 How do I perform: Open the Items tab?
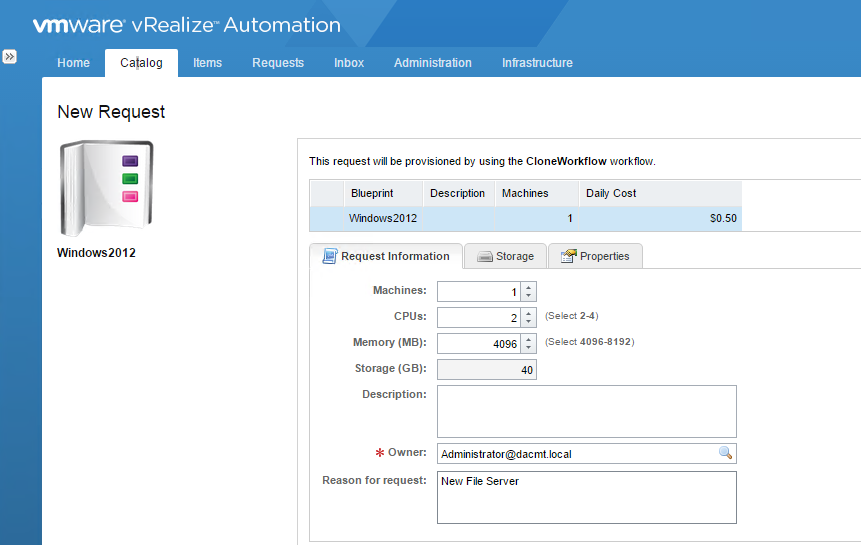coord(207,63)
